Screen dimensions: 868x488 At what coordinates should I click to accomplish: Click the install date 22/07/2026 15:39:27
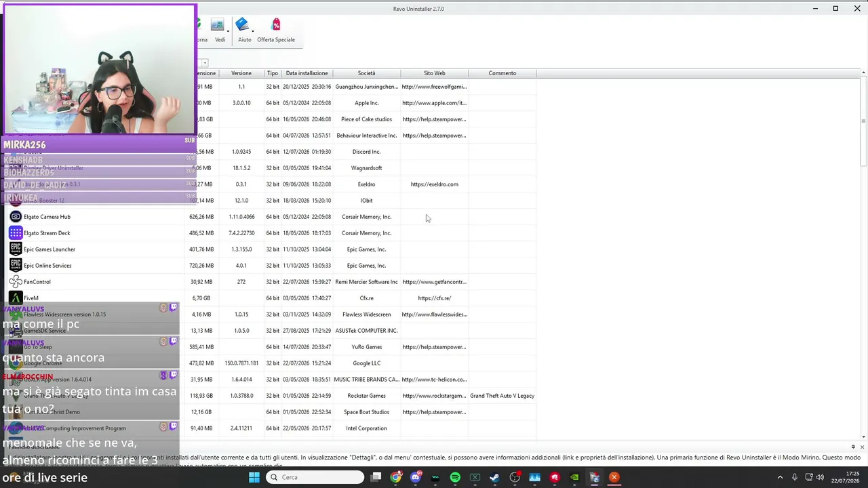[x=307, y=282]
